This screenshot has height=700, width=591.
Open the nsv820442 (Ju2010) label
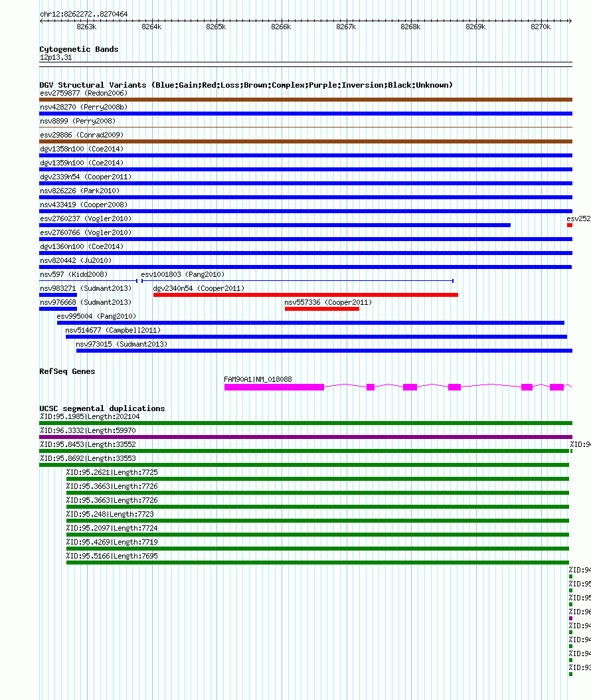coord(76,260)
